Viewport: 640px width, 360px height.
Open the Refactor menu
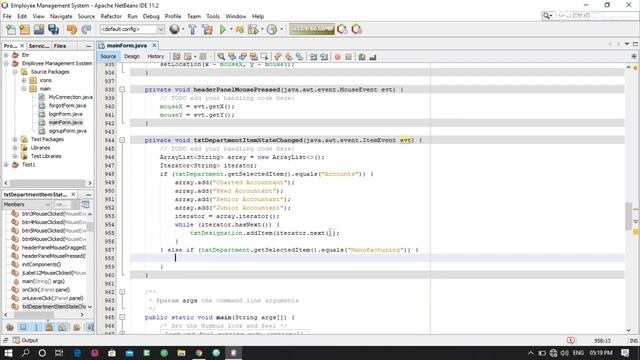(x=111, y=16)
